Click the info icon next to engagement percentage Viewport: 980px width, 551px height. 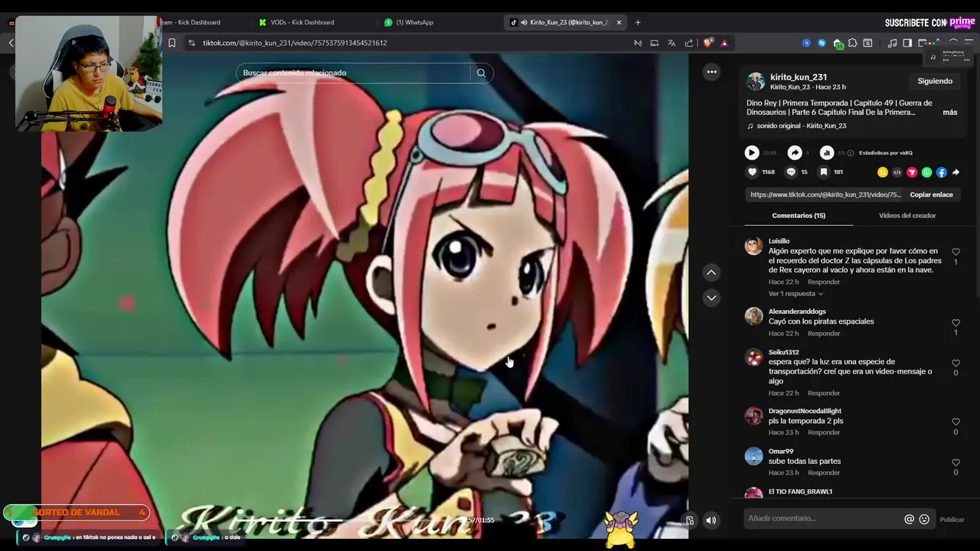click(x=851, y=153)
